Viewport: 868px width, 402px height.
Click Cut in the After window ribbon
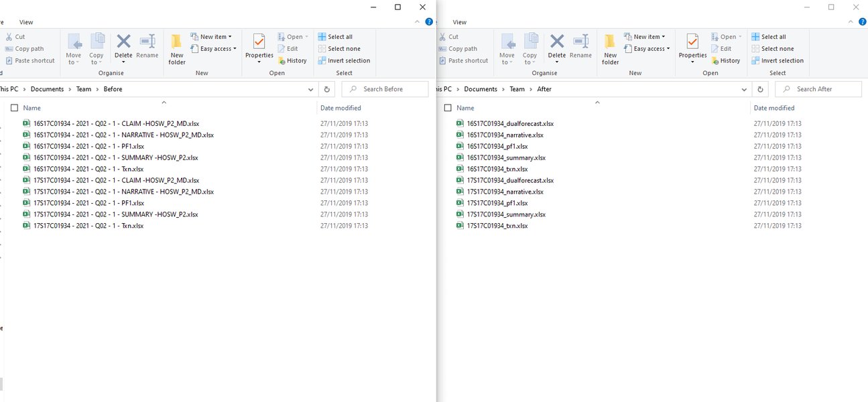448,37
